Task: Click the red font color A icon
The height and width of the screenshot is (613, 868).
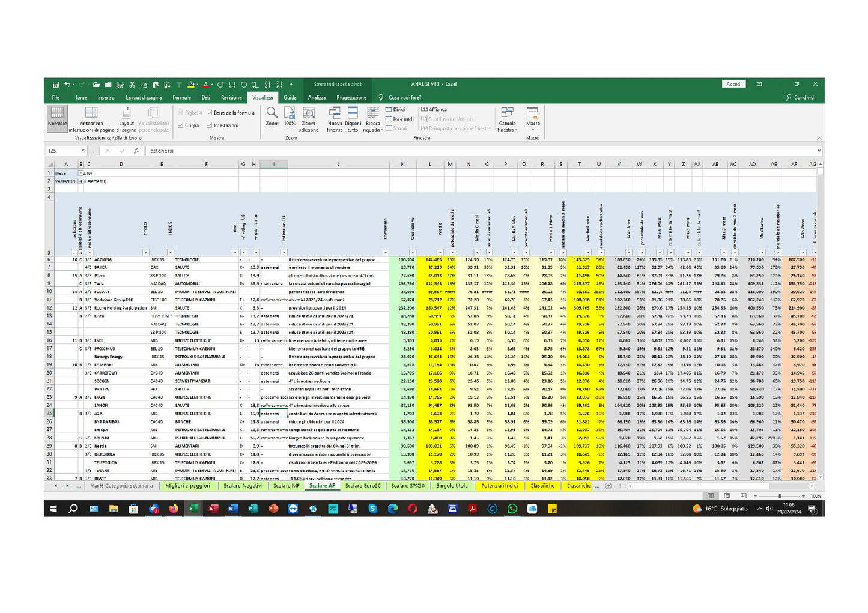Action: pos(205,85)
